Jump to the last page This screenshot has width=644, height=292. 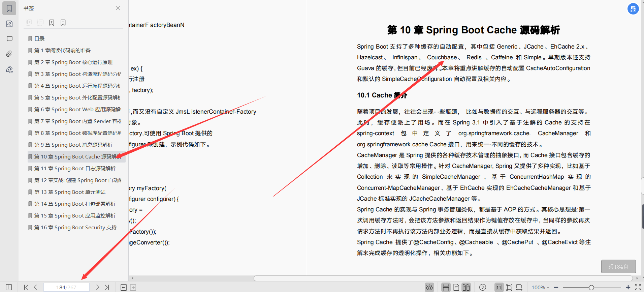click(x=107, y=287)
